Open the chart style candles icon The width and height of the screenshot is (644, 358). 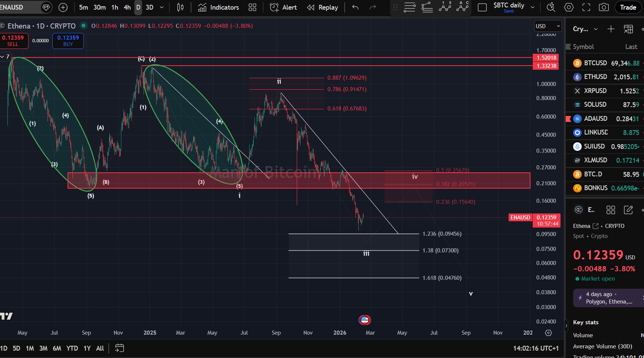180,7
